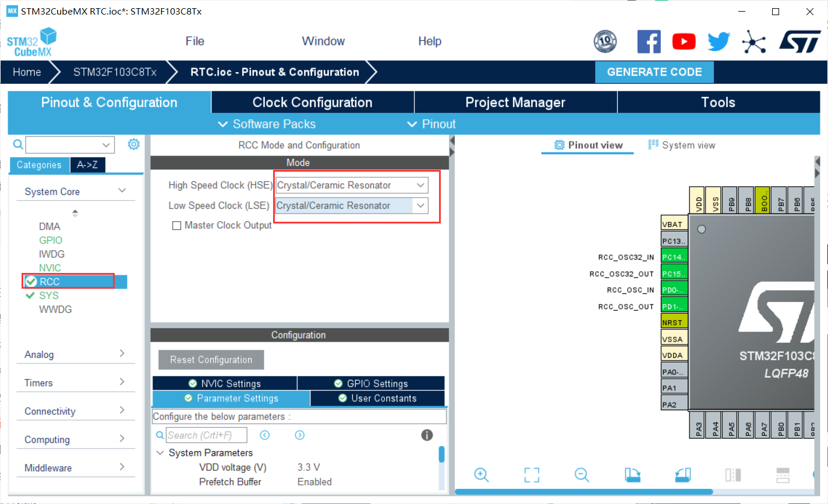Screen dimensions: 828x504
Task: Collapse the System Core category
Action: tap(122, 191)
